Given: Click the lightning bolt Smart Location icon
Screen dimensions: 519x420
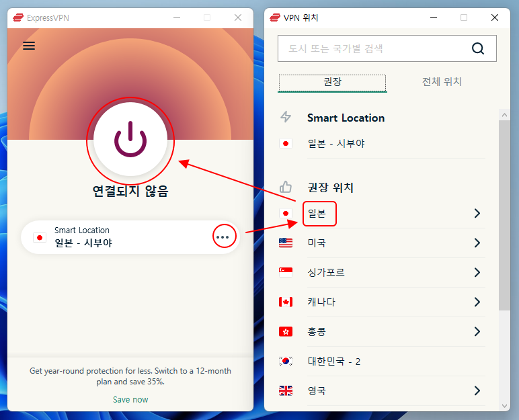Looking at the screenshot, I should click(286, 117).
